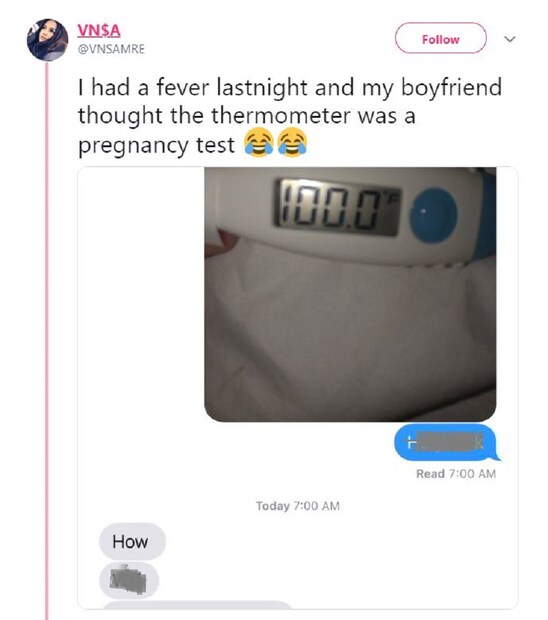Viewport: 548px width, 620px height.
Task: Open the VN$A profile avatar picture
Action: (47, 40)
